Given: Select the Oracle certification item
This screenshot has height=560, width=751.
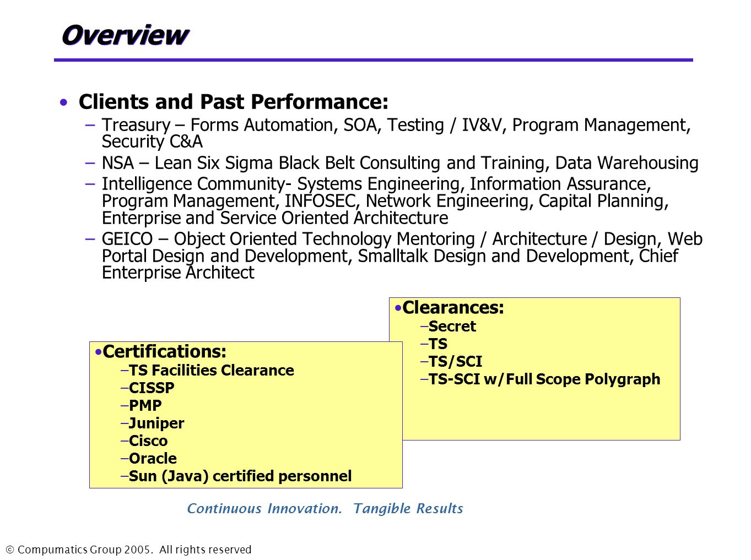Looking at the screenshot, I should click(153, 458).
